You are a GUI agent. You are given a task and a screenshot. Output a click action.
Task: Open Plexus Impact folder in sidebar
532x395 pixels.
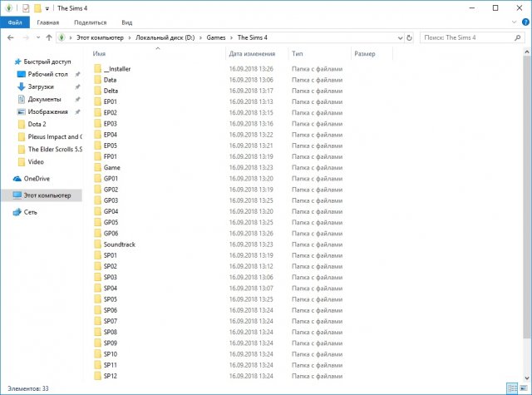click(55, 136)
